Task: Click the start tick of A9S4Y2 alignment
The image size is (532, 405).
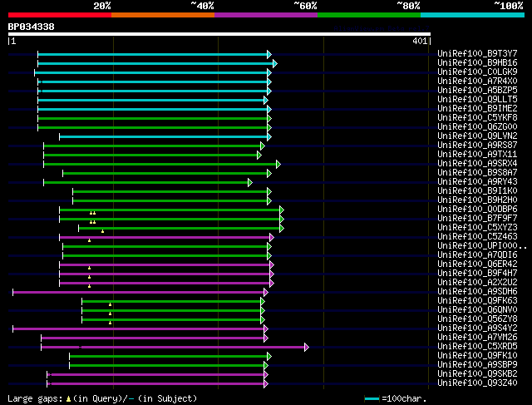Action: [x=13, y=328]
